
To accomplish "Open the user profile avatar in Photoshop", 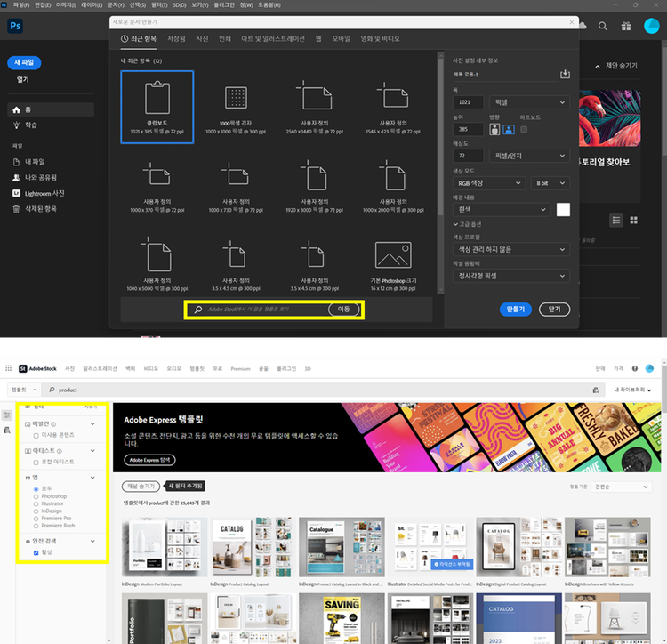I will (x=651, y=26).
